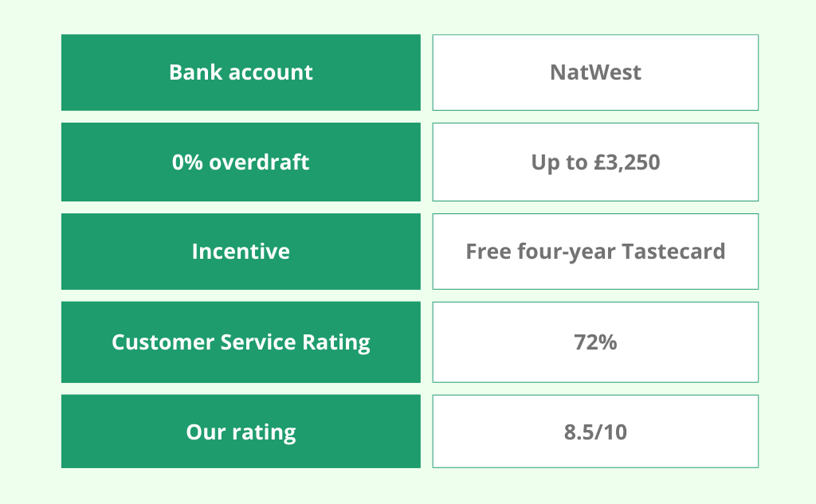
Task: Click the 'Incentive' row label
Action: pos(241,252)
